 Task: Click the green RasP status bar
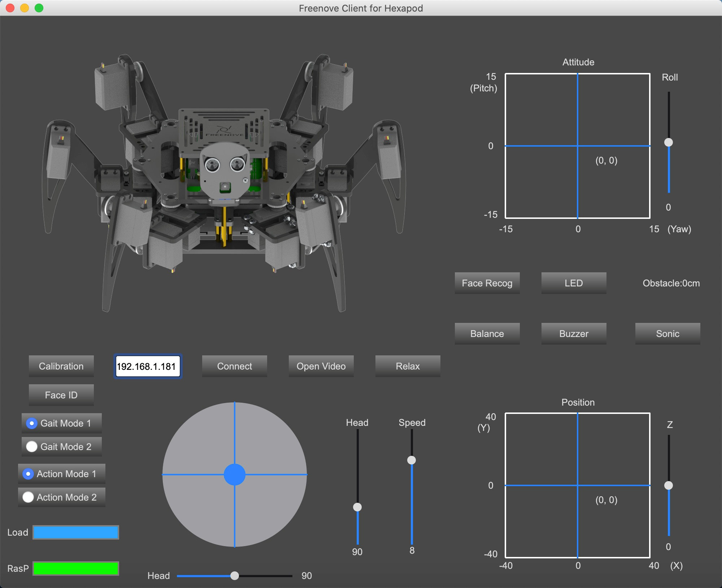76,568
